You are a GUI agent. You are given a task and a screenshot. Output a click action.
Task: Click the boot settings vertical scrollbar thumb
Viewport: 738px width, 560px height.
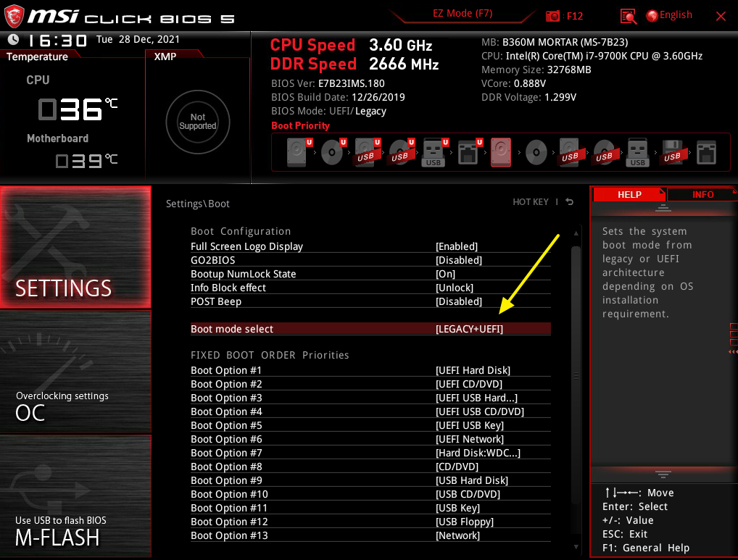tap(576, 376)
